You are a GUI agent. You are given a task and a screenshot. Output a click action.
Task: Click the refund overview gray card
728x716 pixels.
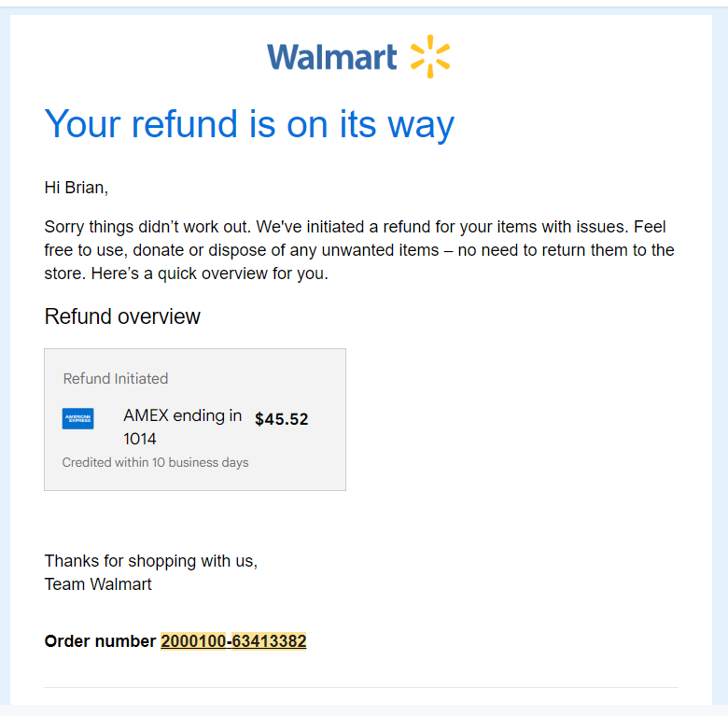pos(195,419)
